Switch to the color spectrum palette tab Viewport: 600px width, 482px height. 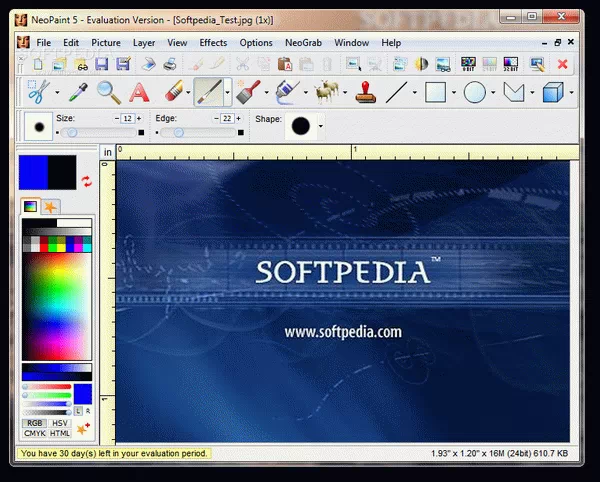pos(30,207)
